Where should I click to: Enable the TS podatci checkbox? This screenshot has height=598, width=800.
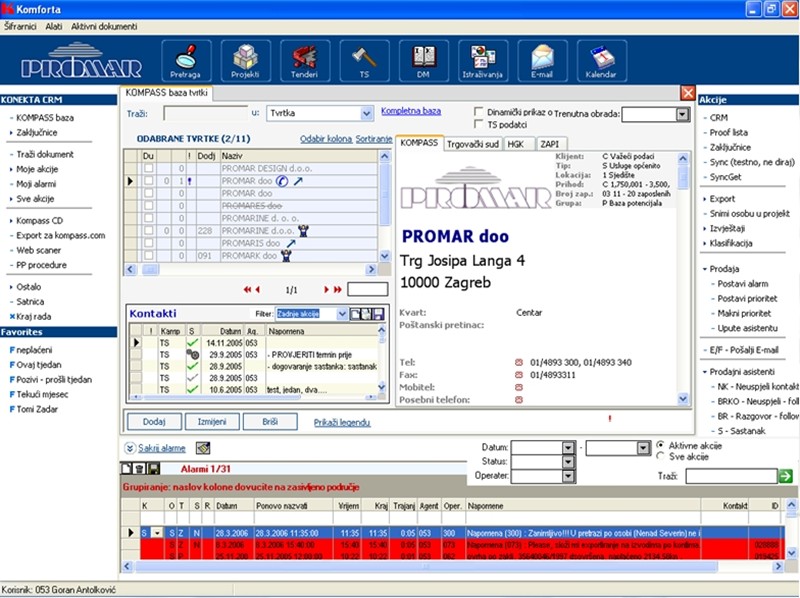(x=479, y=124)
